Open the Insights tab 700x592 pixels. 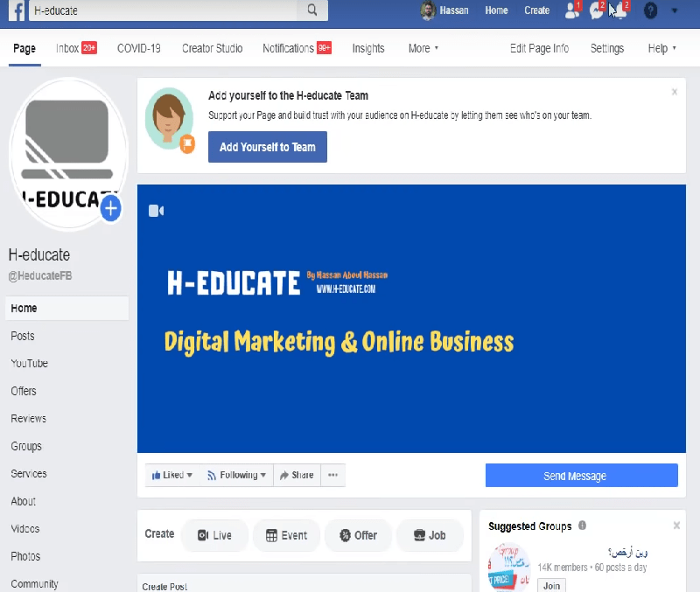pyautogui.click(x=368, y=48)
